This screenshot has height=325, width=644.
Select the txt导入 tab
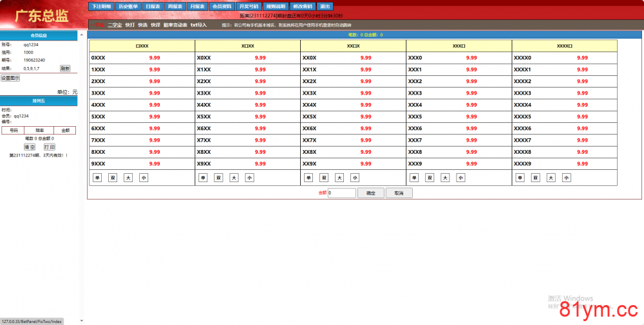click(198, 25)
